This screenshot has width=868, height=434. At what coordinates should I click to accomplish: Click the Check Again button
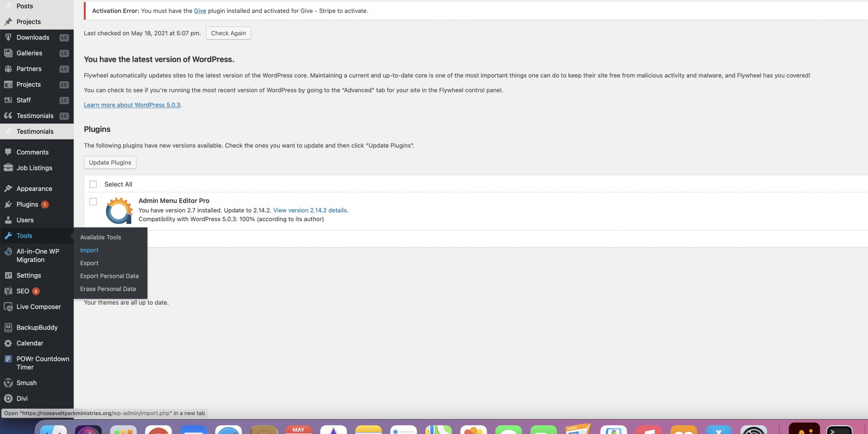228,33
